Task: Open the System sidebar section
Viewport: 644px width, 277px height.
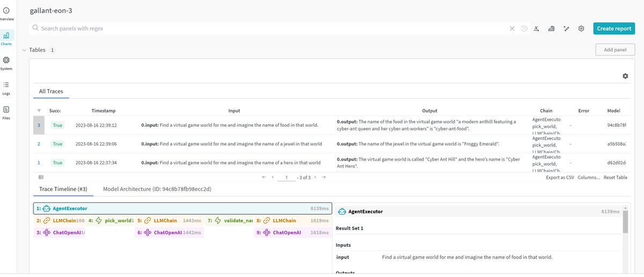Action: coord(6,63)
